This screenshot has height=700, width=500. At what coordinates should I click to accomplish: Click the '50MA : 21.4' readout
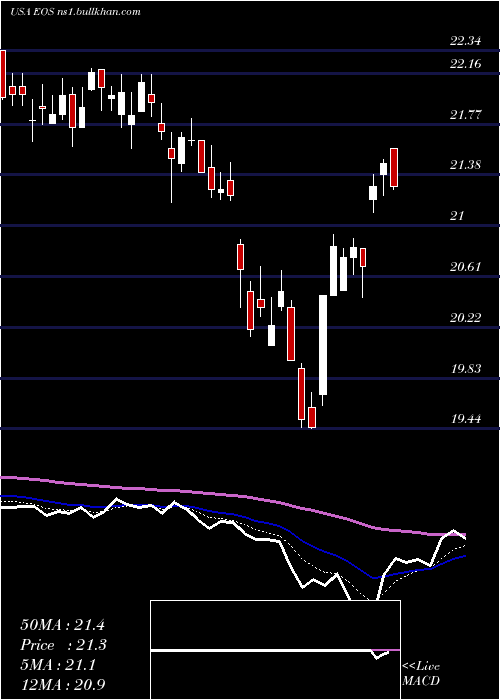point(62,625)
